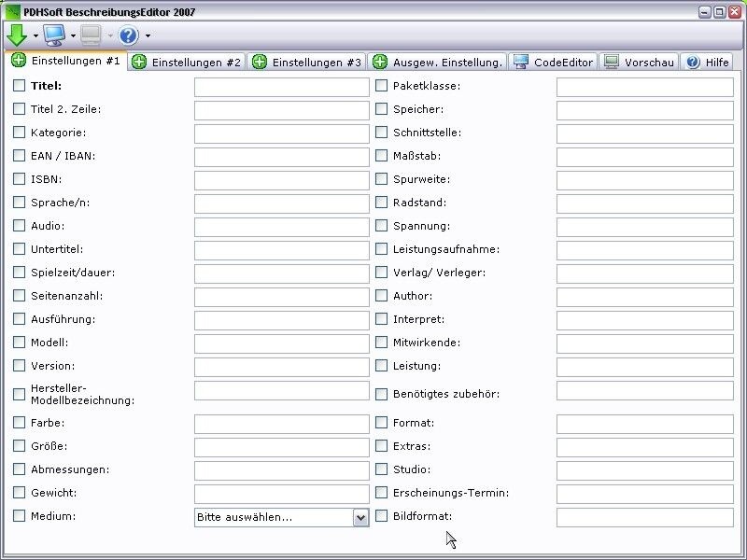Click the Paketklasse text field

point(645,86)
